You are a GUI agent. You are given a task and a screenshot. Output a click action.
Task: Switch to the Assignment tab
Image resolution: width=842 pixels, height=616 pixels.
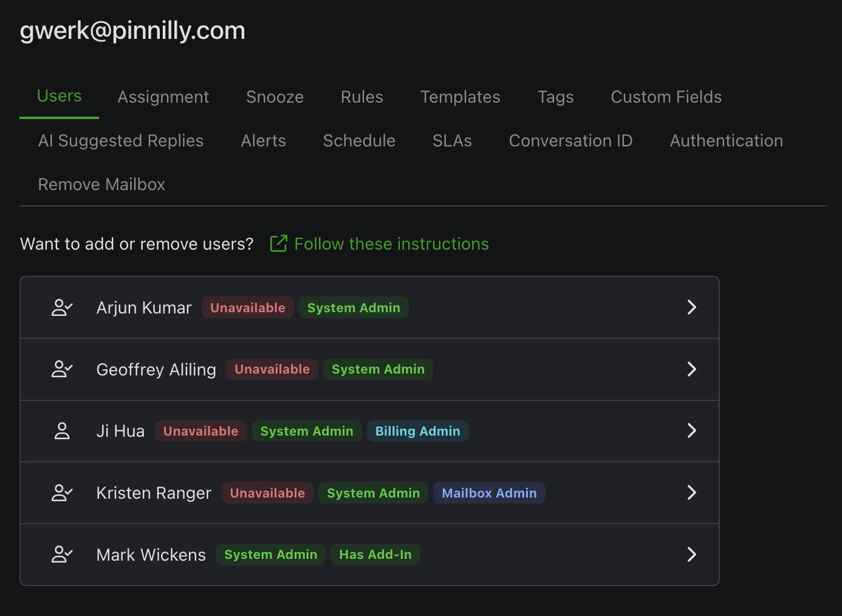click(163, 97)
